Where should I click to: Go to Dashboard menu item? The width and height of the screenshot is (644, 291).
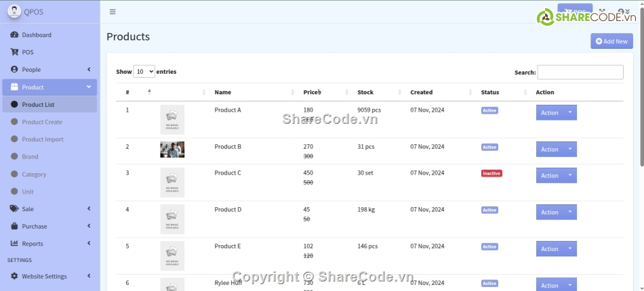pyautogui.click(x=49, y=35)
